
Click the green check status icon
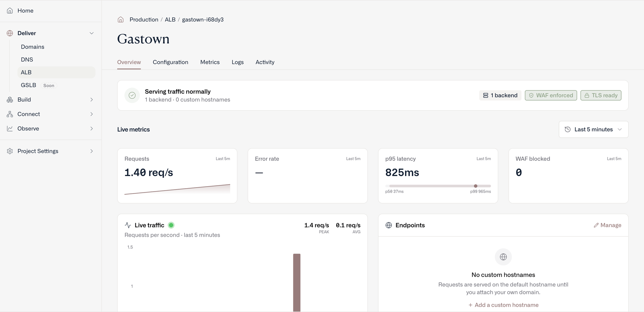tap(132, 95)
